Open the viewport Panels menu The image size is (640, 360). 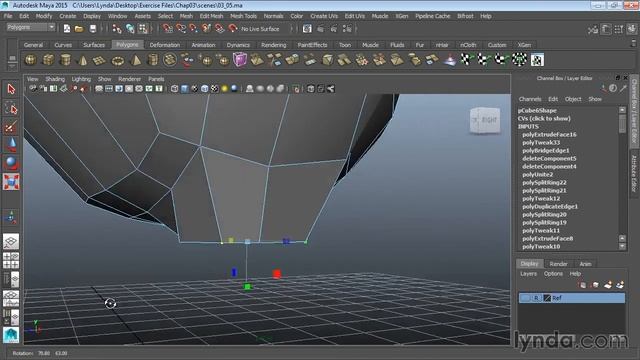click(156, 79)
